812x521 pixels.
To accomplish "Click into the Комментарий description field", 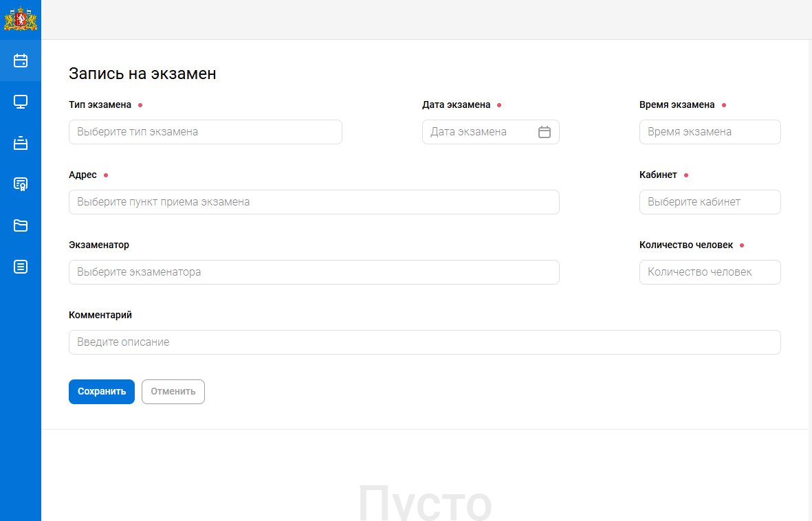I will pyautogui.click(x=424, y=342).
